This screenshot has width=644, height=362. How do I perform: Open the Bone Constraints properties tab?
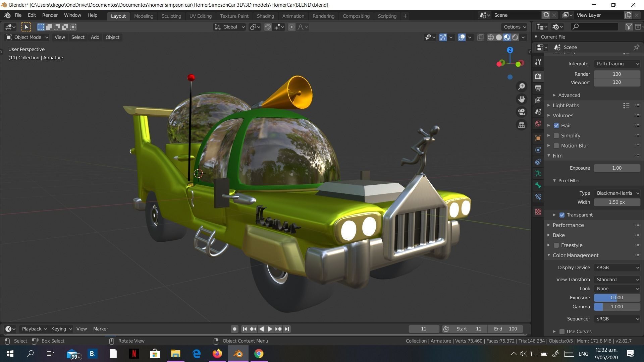click(538, 197)
